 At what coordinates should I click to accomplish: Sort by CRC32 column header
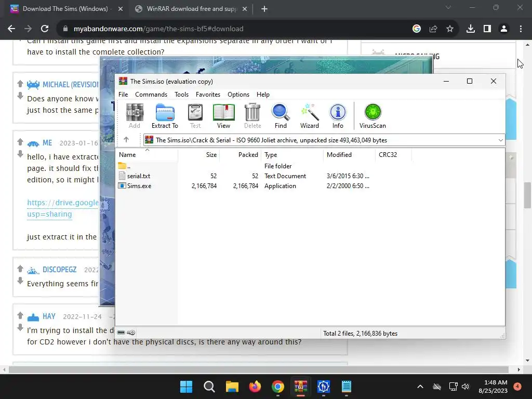click(393, 155)
